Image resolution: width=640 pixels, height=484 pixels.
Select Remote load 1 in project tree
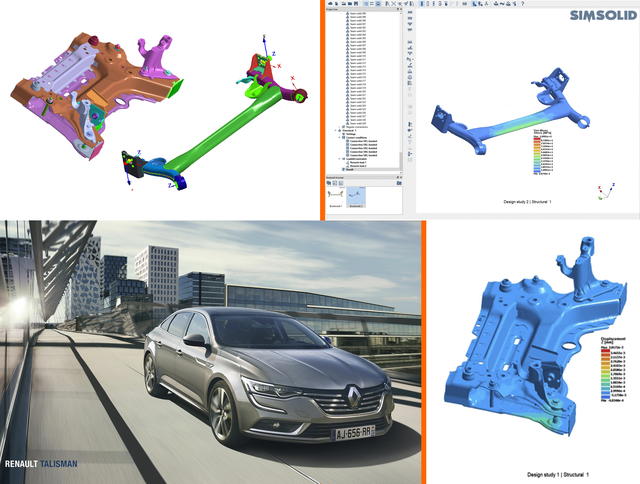pyautogui.click(x=356, y=162)
